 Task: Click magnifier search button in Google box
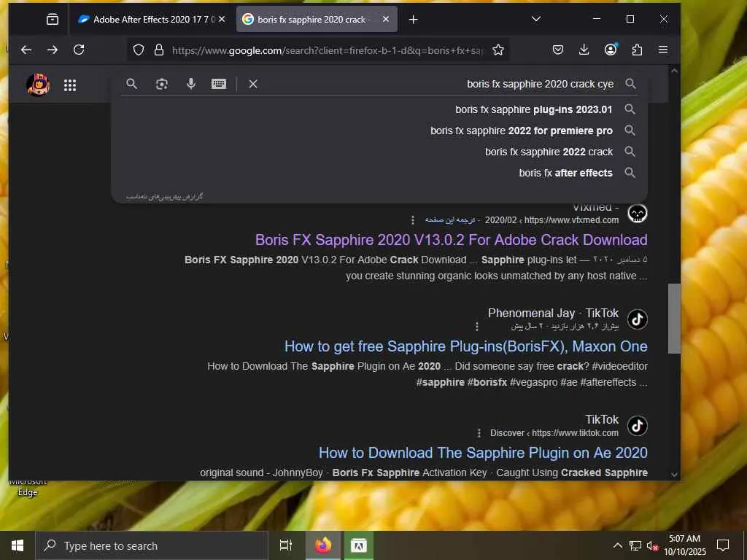(x=131, y=84)
